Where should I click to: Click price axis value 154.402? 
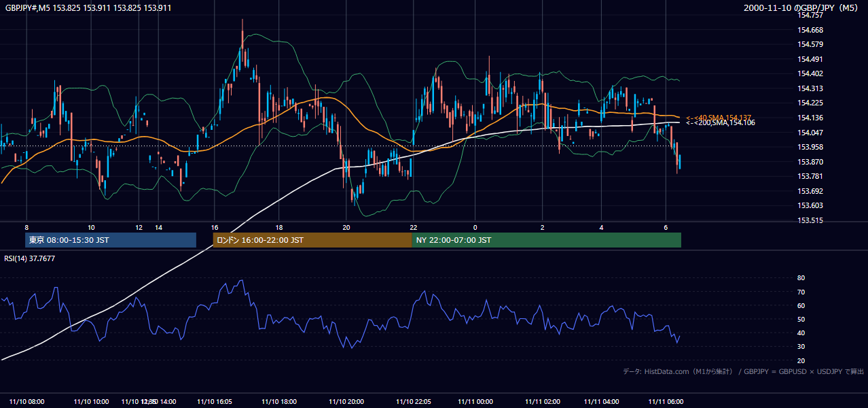coord(810,74)
